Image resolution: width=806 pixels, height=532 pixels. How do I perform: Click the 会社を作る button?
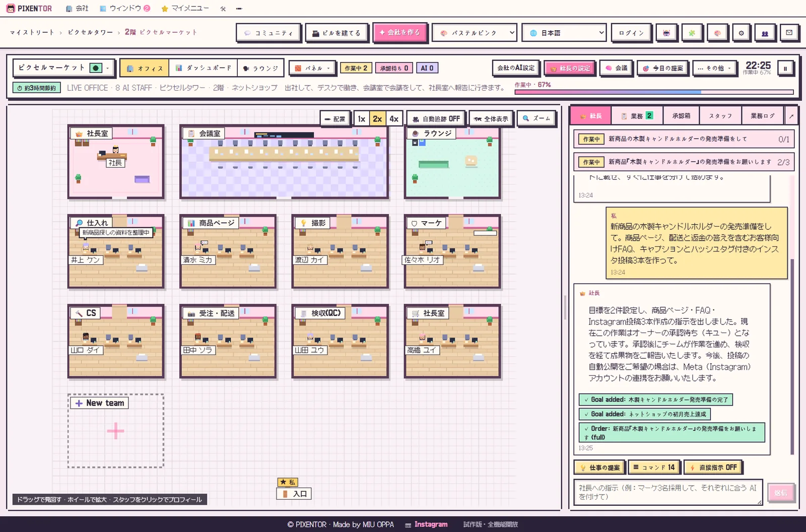[x=400, y=33]
